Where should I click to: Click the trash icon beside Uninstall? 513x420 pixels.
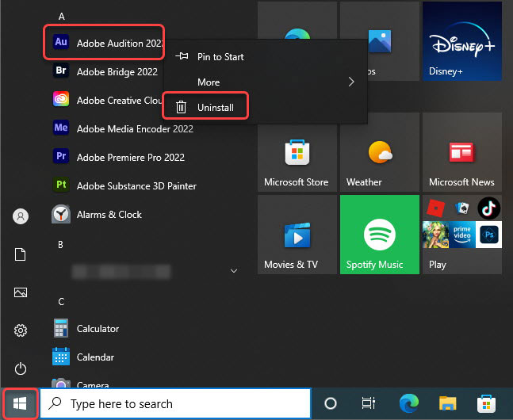tap(181, 107)
